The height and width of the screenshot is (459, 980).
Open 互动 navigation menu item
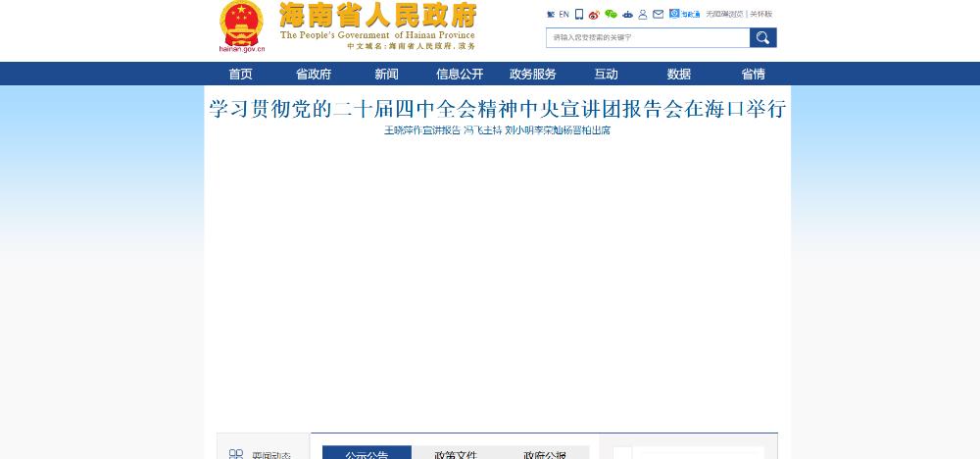[x=606, y=74]
